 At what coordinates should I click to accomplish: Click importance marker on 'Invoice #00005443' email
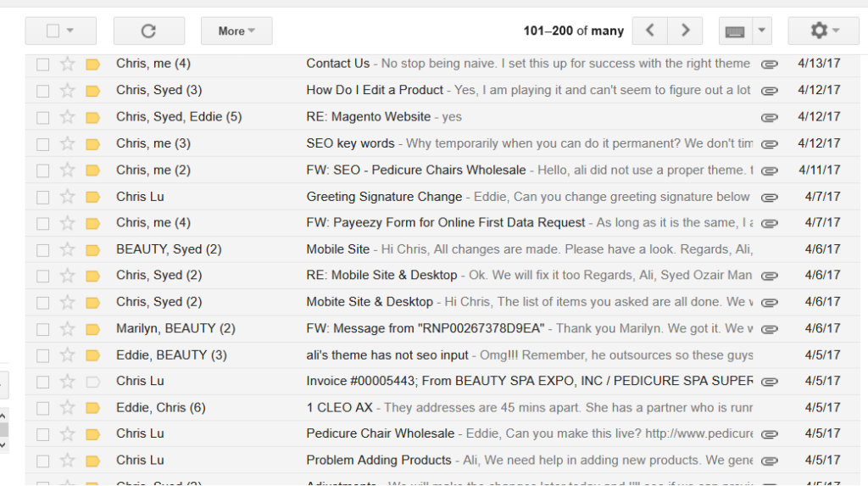(92, 382)
